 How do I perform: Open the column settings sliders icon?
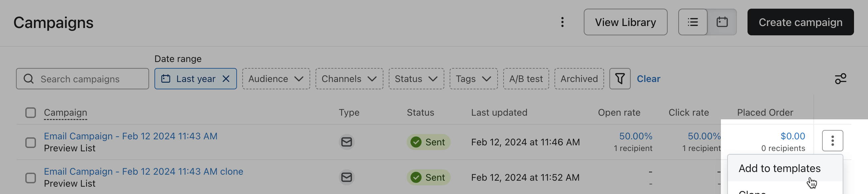coord(840,79)
